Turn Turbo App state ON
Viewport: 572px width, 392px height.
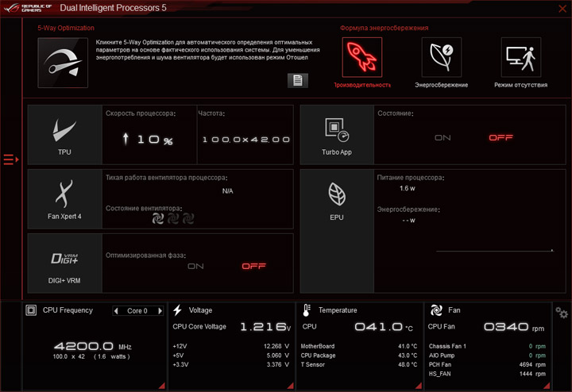click(443, 138)
